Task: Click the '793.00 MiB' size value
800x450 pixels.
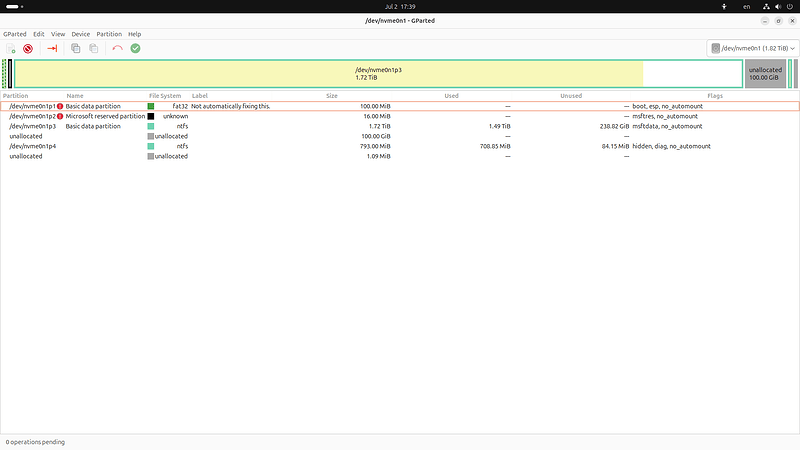Action: click(375, 146)
